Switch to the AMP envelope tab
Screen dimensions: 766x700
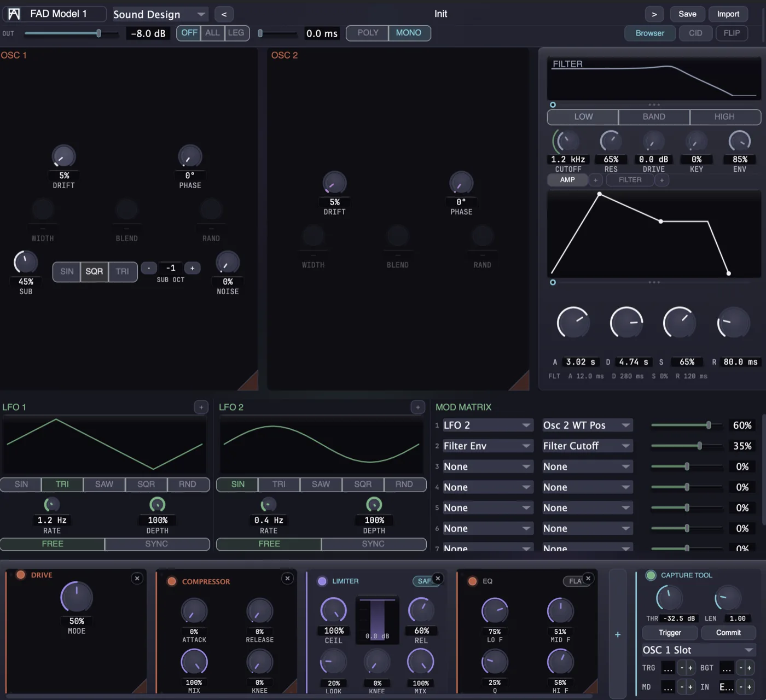[x=567, y=180]
